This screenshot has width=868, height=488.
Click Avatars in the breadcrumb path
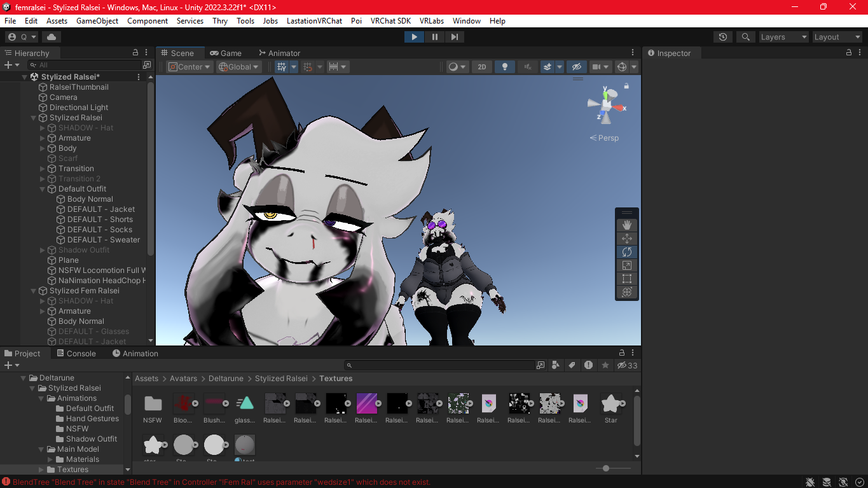click(x=183, y=379)
